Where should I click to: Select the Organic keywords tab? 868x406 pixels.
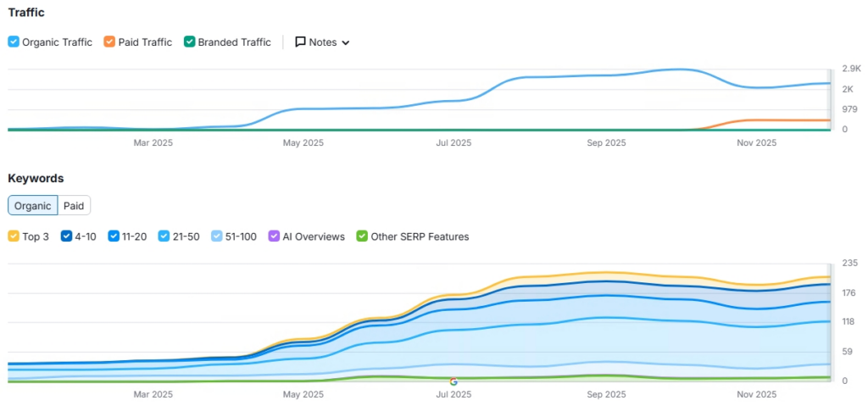click(x=33, y=205)
